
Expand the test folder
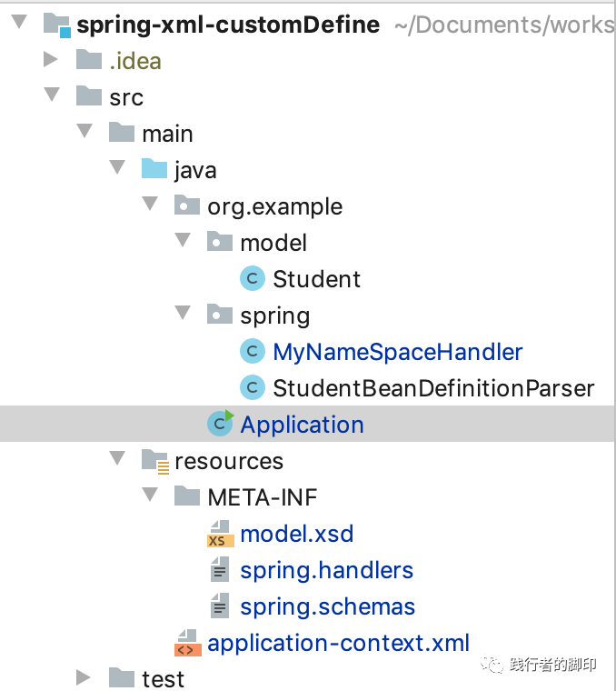pos(84,678)
